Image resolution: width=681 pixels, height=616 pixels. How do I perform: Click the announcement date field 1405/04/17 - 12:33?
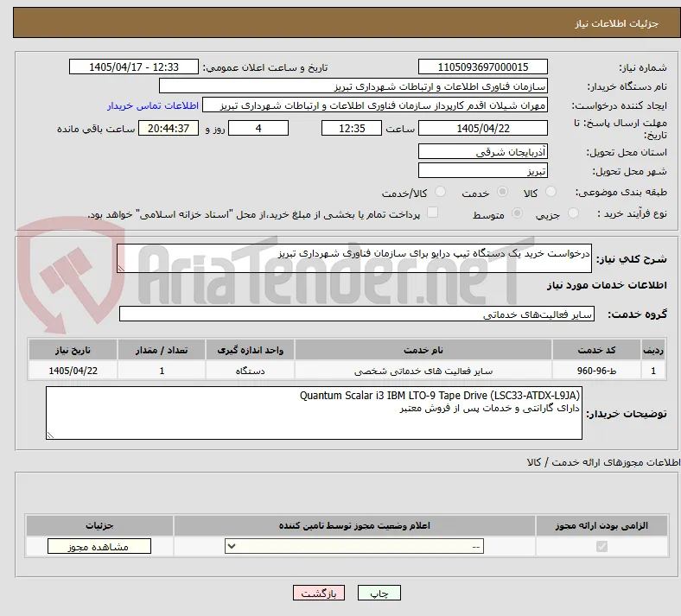pyautogui.click(x=134, y=67)
